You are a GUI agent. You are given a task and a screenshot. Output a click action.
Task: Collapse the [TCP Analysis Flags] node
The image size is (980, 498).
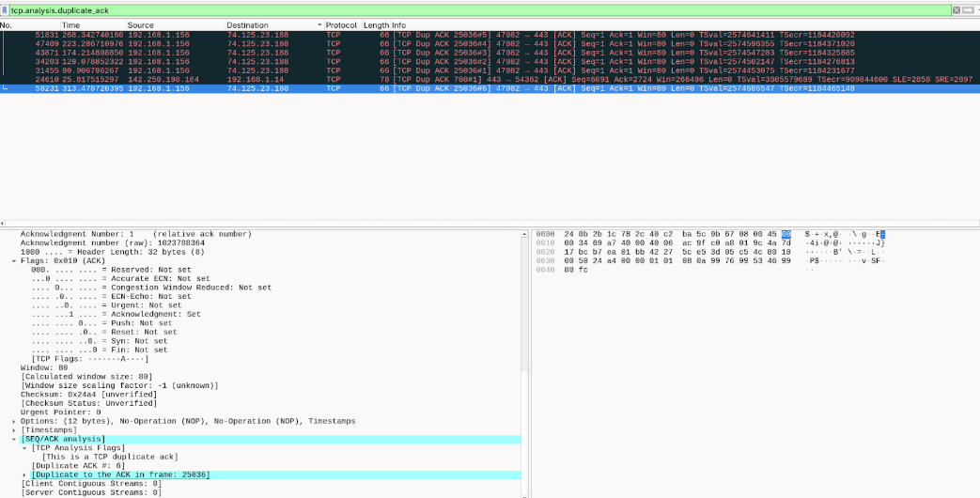[x=24, y=448]
